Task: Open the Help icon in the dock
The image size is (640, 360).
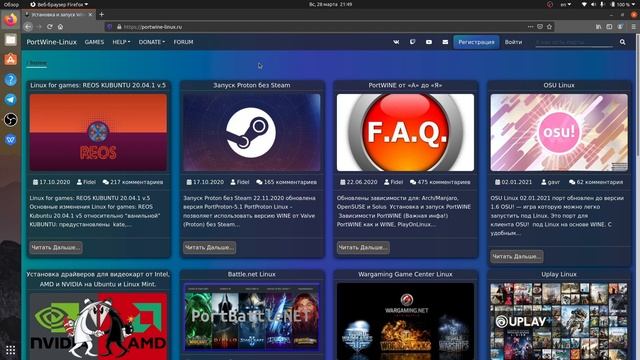Action: coord(11,80)
